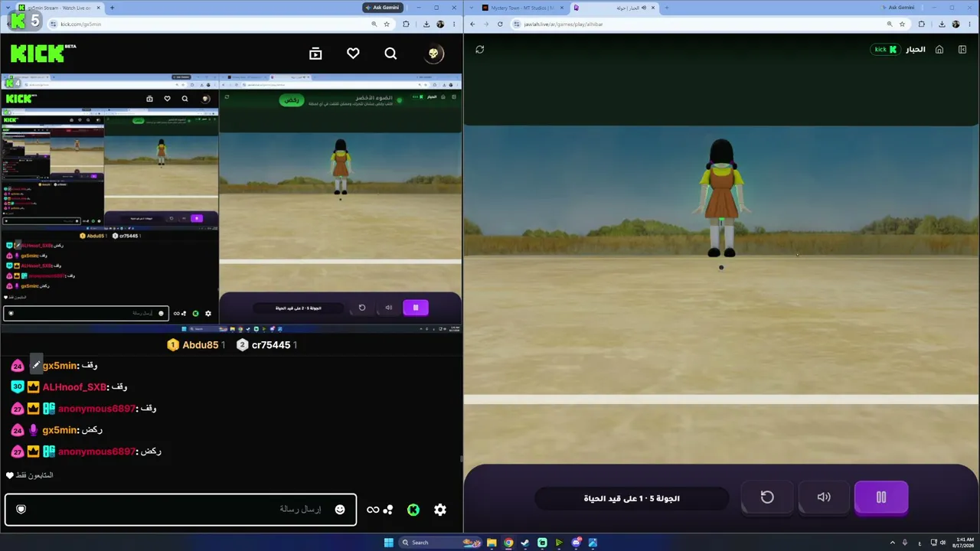Click the refresh icon in game header
The image size is (980, 551).
[x=479, y=50]
